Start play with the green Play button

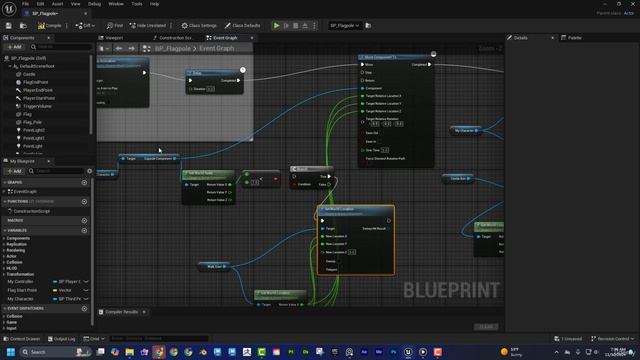pos(276,26)
